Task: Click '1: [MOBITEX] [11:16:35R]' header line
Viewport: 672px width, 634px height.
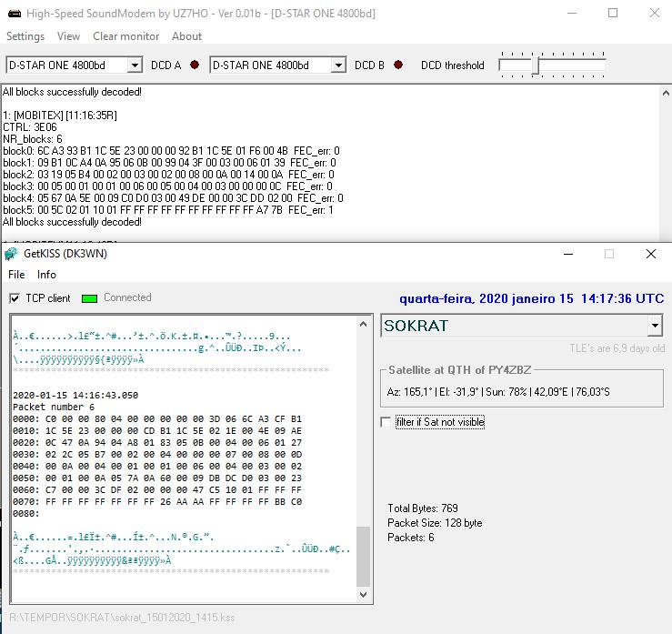Action: [x=60, y=116]
